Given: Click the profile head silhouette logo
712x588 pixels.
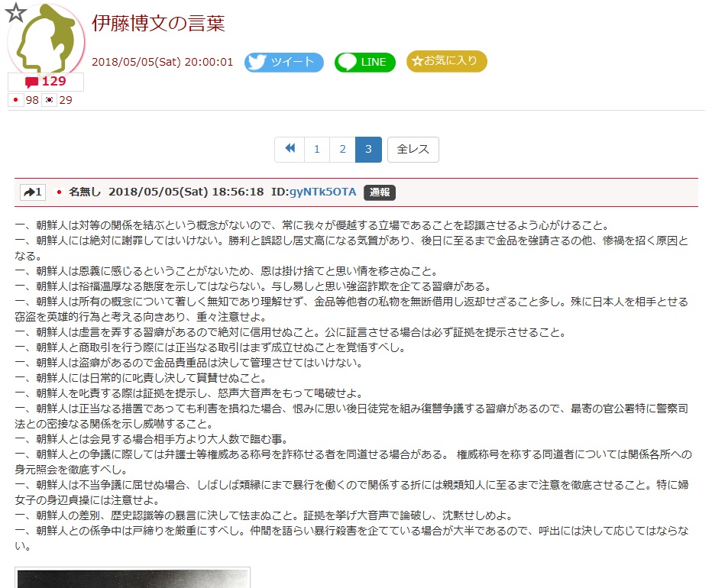Looking at the screenshot, I should [x=47, y=40].
